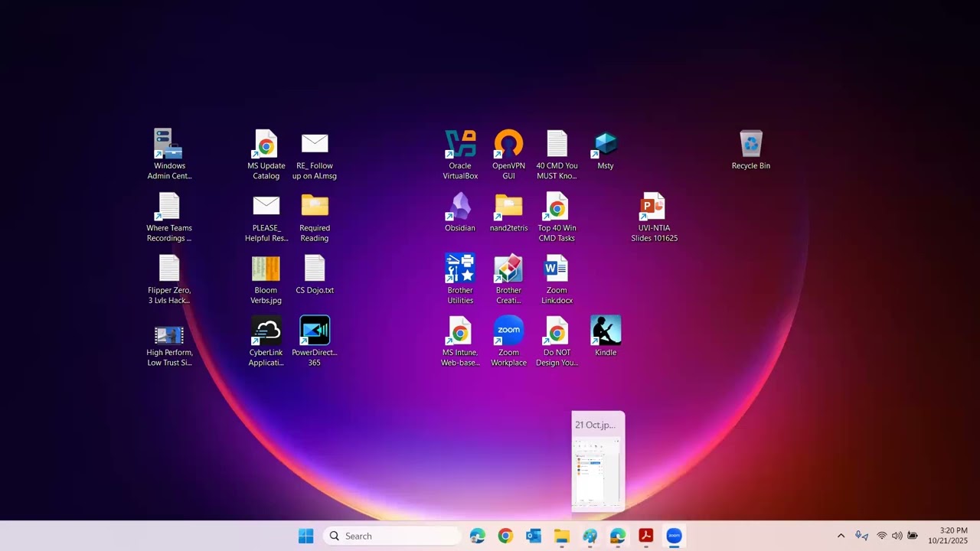This screenshot has height=551, width=980.
Task: Click the 21 Oct.jpg drag thumbnail
Action: coord(598,461)
